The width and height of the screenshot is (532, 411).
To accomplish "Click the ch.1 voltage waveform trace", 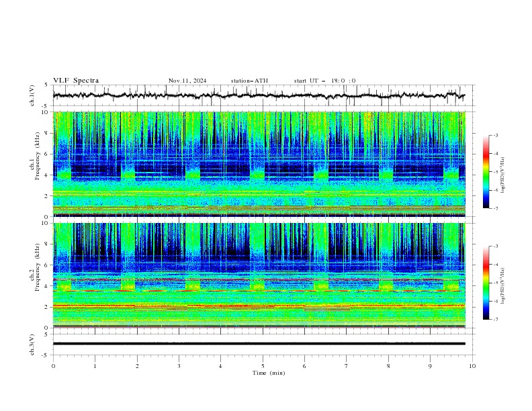I will click(x=259, y=95).
